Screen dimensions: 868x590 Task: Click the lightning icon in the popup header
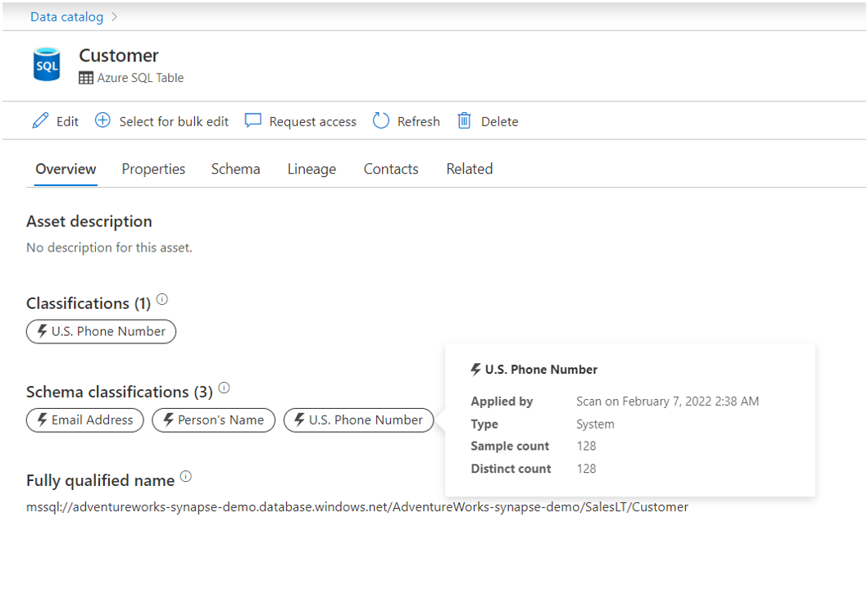(x=475, y=370)
